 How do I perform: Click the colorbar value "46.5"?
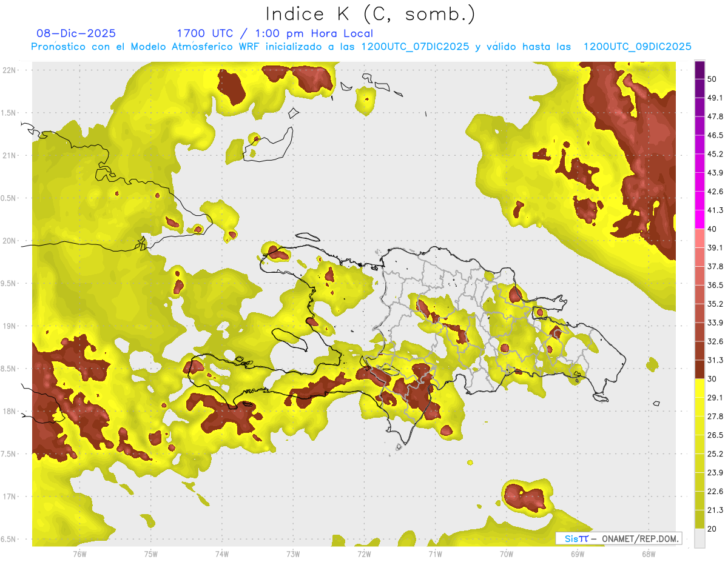[x=715, y=135]
